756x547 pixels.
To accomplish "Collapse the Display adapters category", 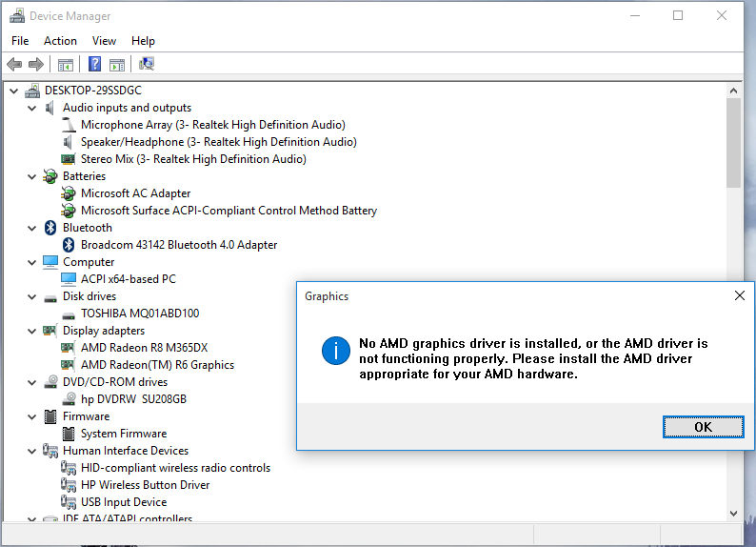I will click(32, 331).
